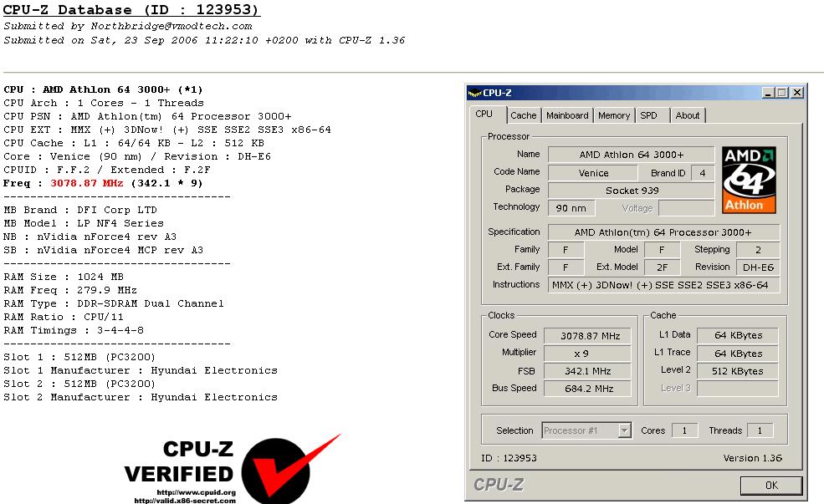
Task: Click the CPUID F.F.2 Extended F.2F line
Action: 107,170
